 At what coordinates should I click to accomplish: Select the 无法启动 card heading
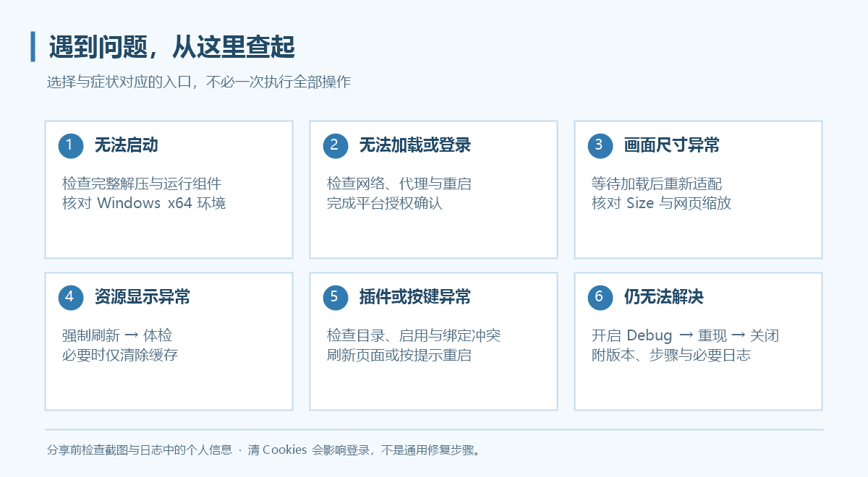click(126, 145)
